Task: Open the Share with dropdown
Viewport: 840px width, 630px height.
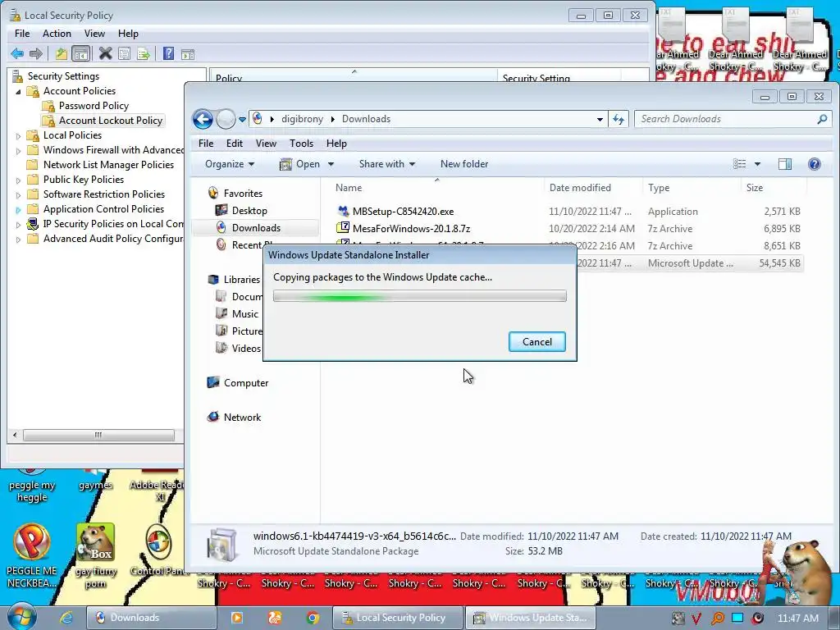Action: point(387,164)
